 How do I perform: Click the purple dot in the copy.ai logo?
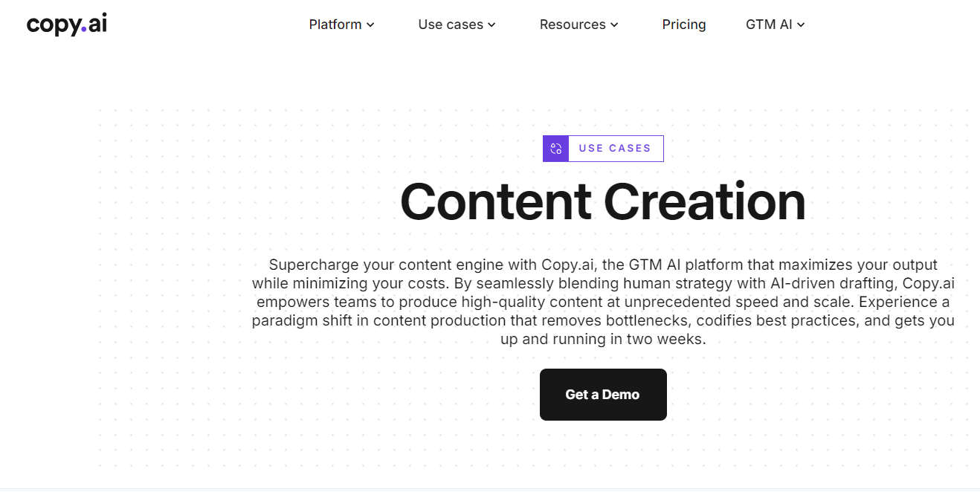[x=83, y=30]
